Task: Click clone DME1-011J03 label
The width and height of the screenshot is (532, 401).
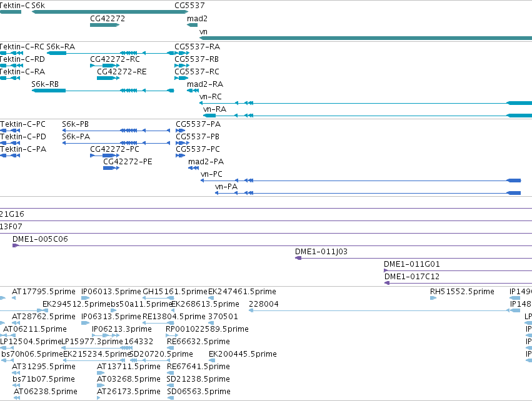Action: (321, 252)
